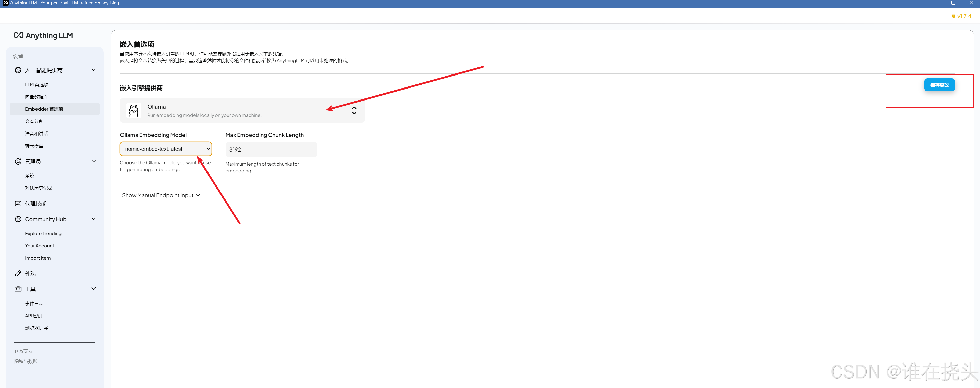Click the gear icon beside 人工智能提供商
This screenshot has height=388, width=980.
[x=18, y=70]
